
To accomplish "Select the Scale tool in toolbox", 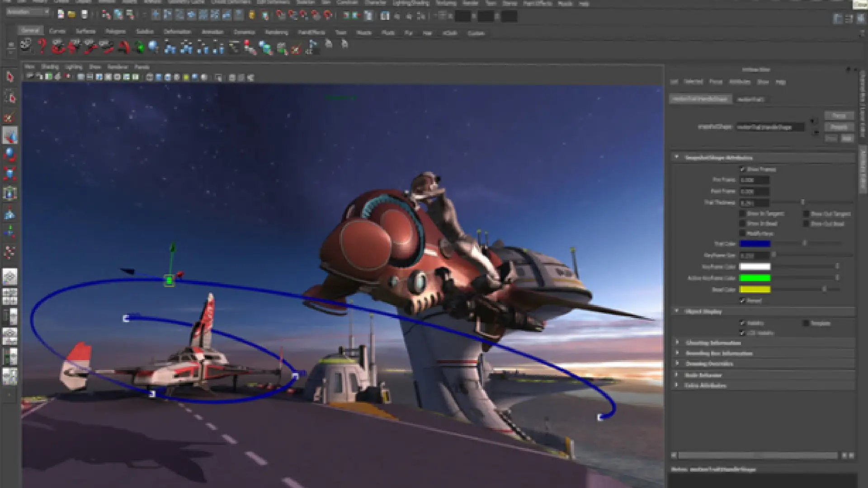I will [10, 174].
